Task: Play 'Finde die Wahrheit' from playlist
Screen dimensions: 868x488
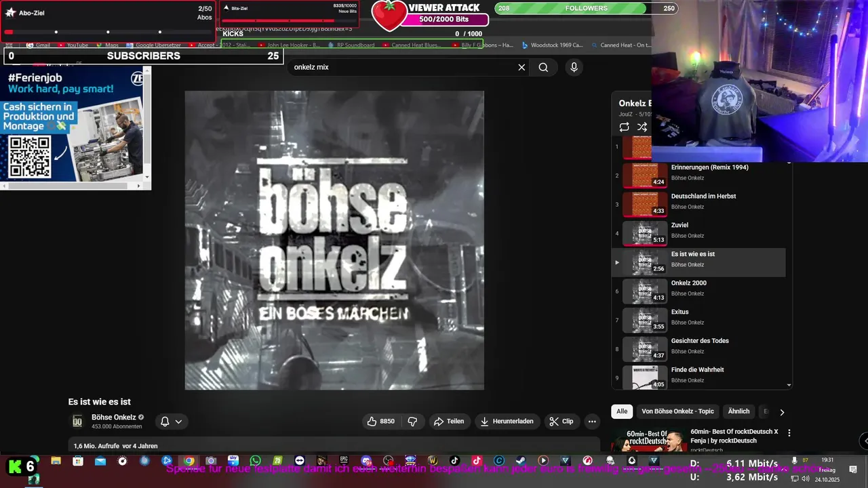Action: click(x=698, y=376)
